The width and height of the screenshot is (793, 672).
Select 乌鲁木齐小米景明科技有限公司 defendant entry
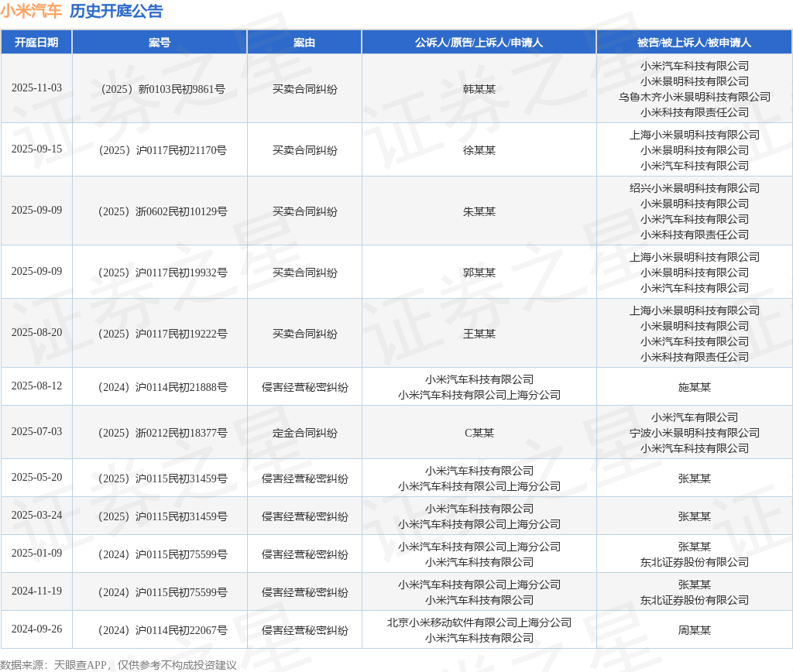[x=695, y=97]
